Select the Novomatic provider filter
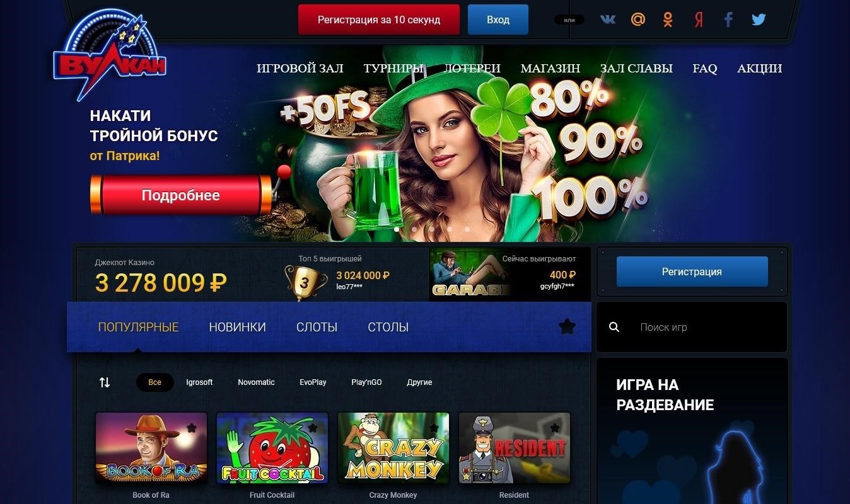850x504 pixels. (x=256, y=382)
